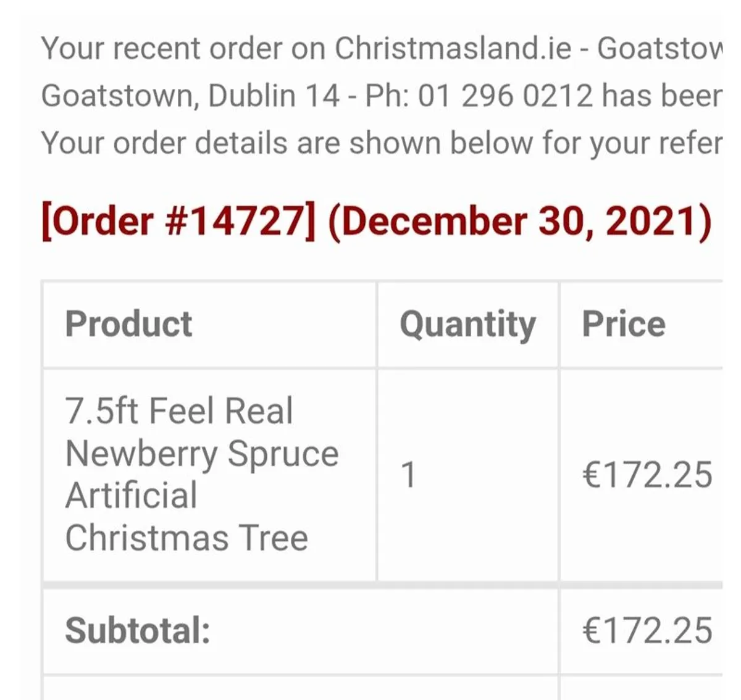
Task: Select the Product column header
Action: (128, 324)
